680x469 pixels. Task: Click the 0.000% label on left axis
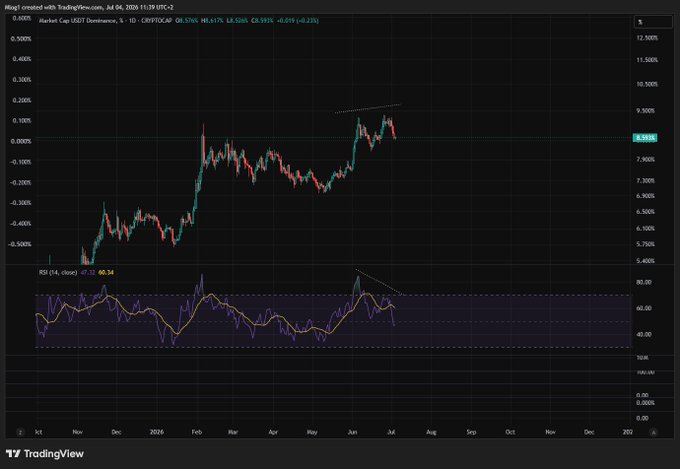tap(21, 141)
